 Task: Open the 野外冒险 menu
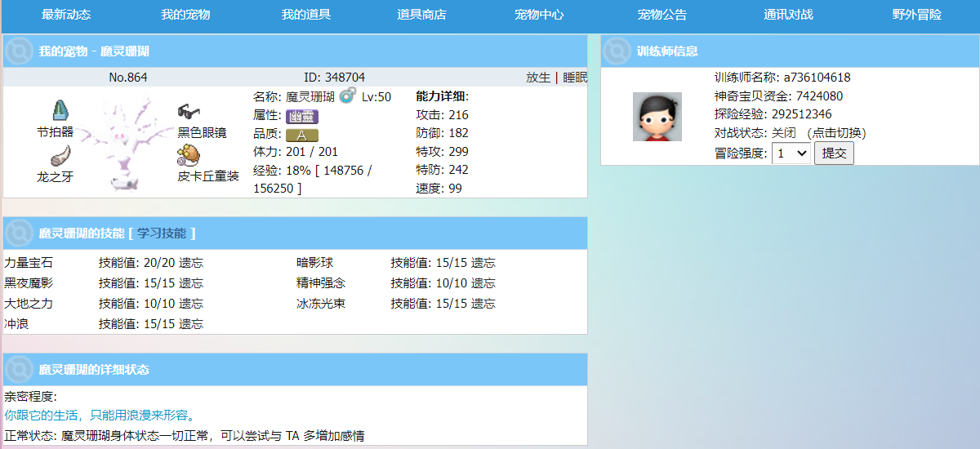tap(916, 15)
